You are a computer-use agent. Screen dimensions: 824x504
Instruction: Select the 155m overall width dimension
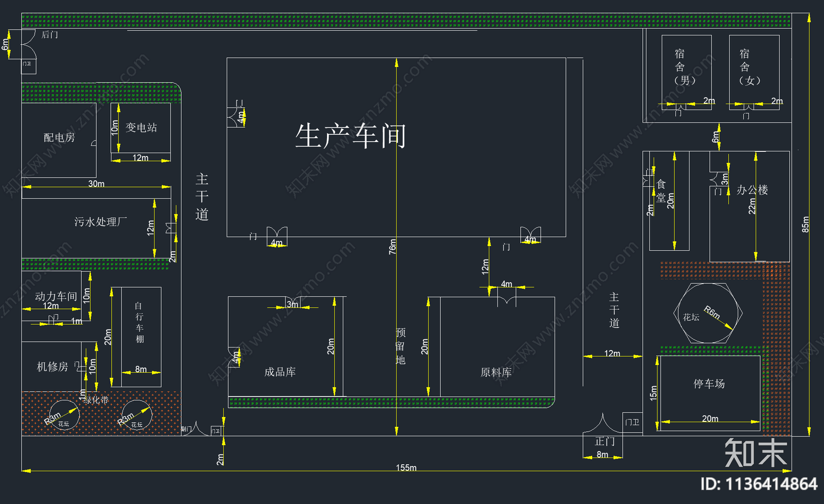pos(406,467)
